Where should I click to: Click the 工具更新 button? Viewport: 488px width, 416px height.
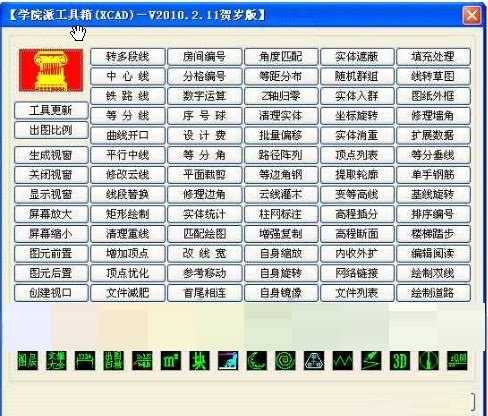tap(51, 110)
